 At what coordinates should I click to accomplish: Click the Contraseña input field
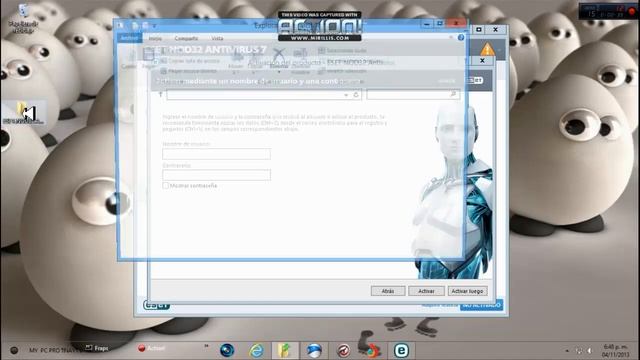216,175
